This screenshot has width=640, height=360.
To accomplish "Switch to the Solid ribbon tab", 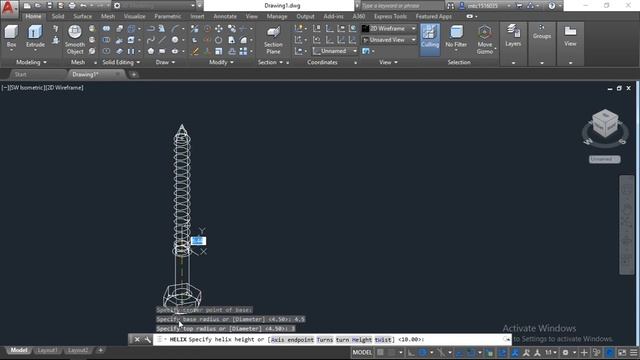I will coord(58,16).
